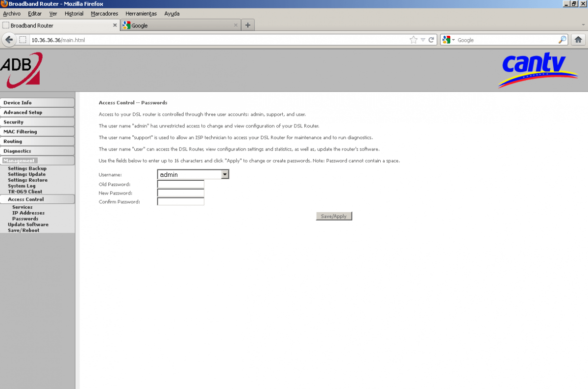588x389 pixels.
Task: Open the Archivo menu
Action: point(12,13)
